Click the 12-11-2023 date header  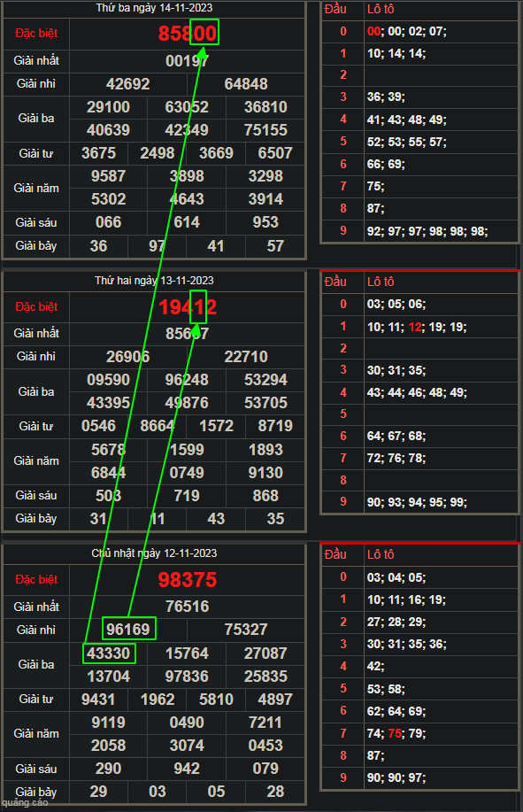(x=154, y=553)
